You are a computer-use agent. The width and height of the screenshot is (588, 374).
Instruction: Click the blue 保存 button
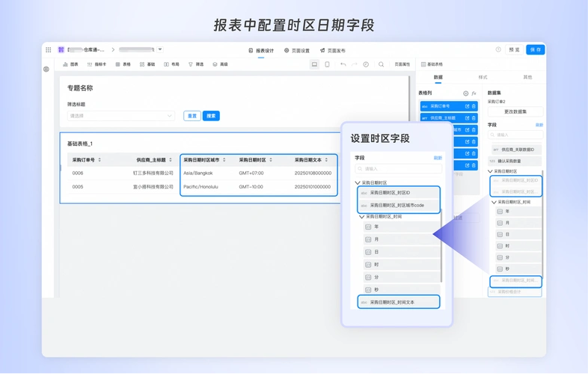click(x=535, y=49)
